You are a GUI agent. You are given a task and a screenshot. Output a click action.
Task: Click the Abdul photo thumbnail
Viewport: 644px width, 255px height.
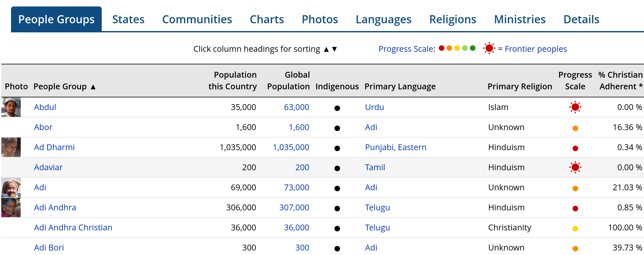[11, 107]
